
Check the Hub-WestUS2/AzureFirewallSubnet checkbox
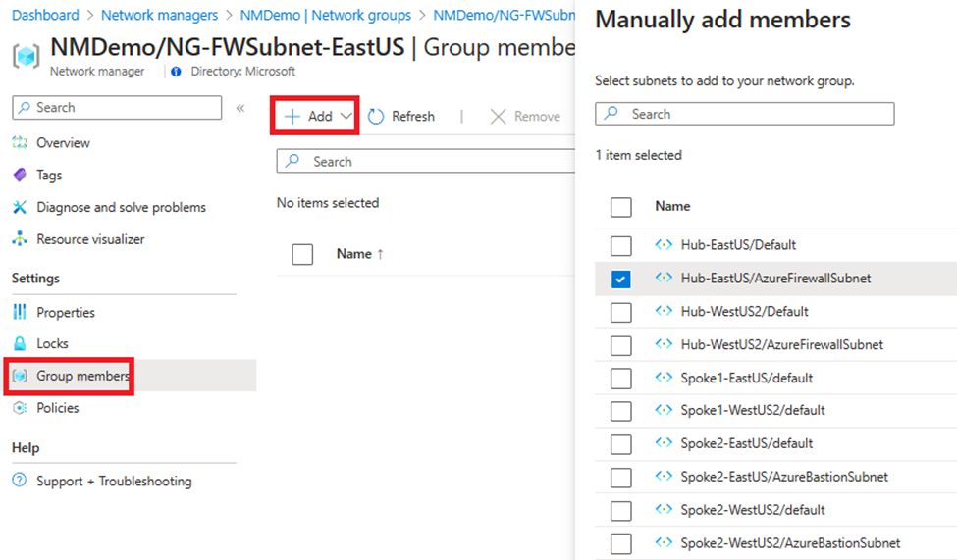(x=620, y=345)
